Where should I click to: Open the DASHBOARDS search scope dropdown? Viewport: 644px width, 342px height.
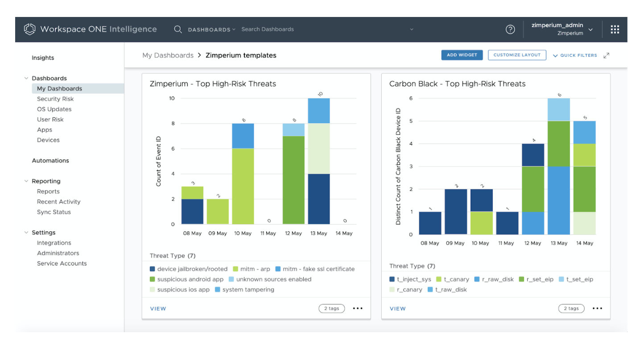(x=211, y=29)
